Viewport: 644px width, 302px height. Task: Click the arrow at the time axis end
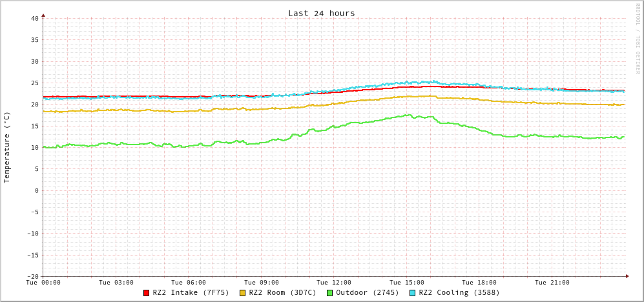click(627, 276)
